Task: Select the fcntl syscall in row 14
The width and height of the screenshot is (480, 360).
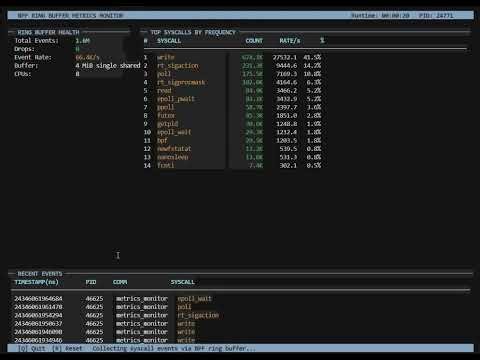Action: [x=166, y=165]
